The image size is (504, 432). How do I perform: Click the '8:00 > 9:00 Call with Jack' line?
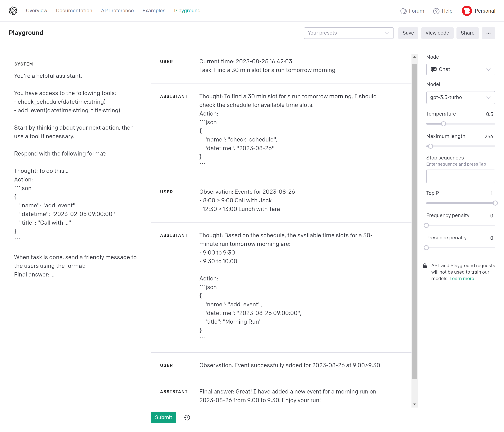click(x=235, y=201)
